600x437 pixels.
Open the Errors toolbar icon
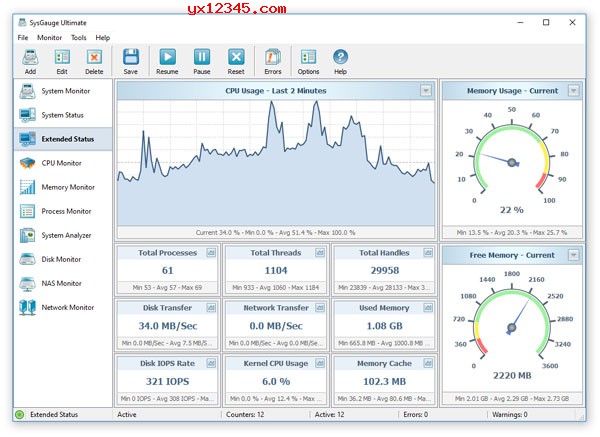(x=273, y=57)
